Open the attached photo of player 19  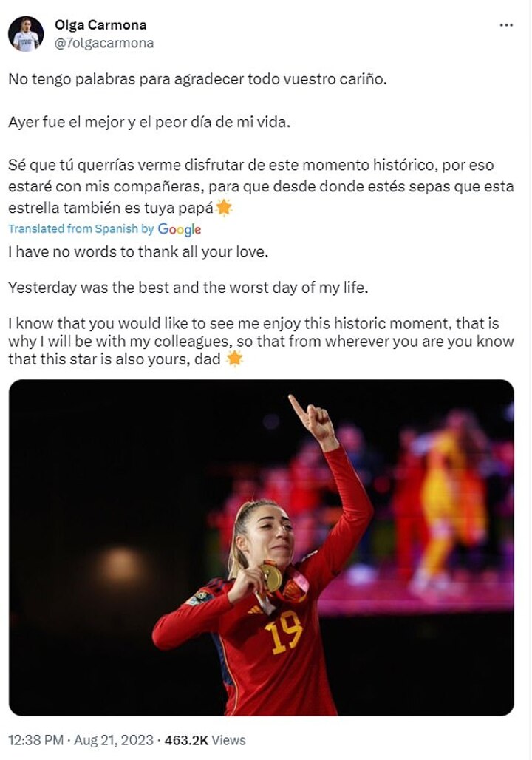coord(262,548)
